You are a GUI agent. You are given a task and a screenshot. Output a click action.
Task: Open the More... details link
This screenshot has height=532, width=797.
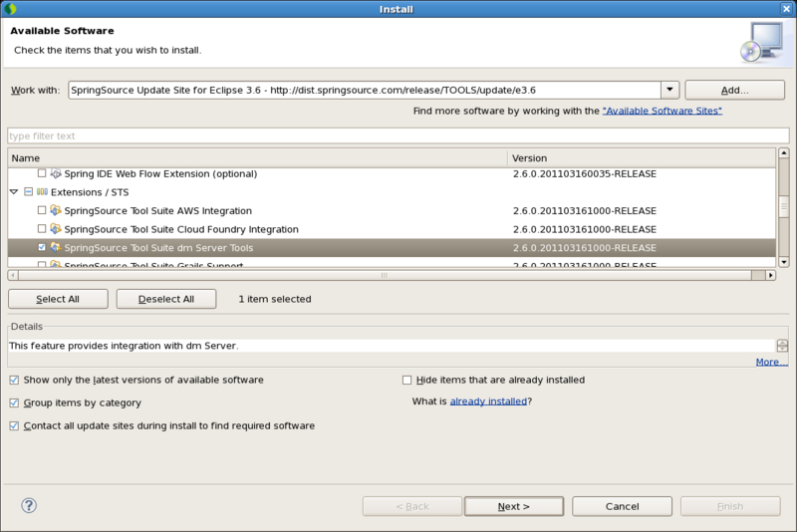pos(771,362)
